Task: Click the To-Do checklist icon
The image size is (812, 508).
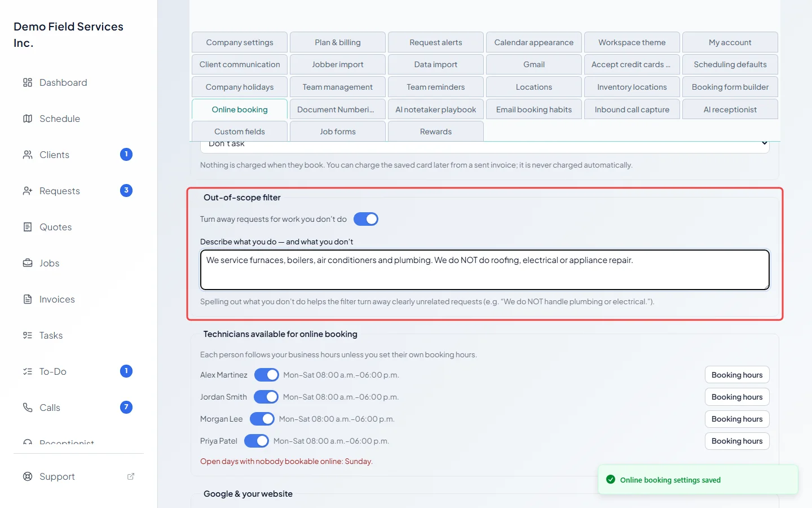Action: pos(28,371)
